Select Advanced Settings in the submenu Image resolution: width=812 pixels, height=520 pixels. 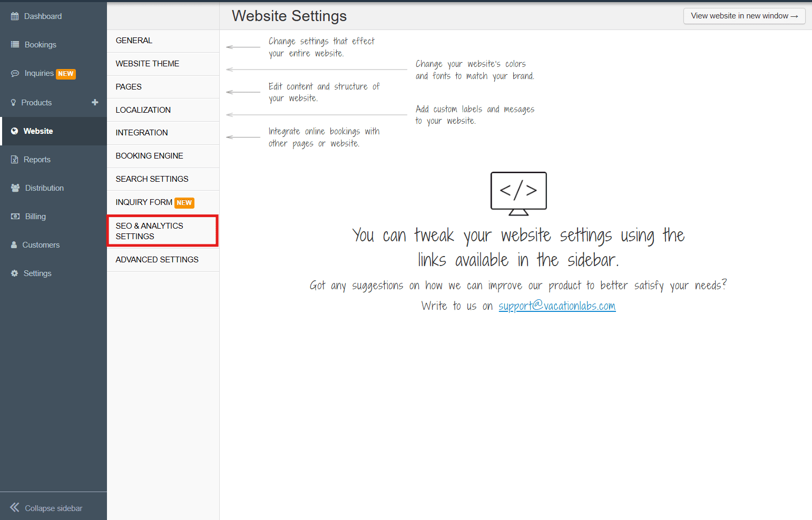click(x=157, y=260)
